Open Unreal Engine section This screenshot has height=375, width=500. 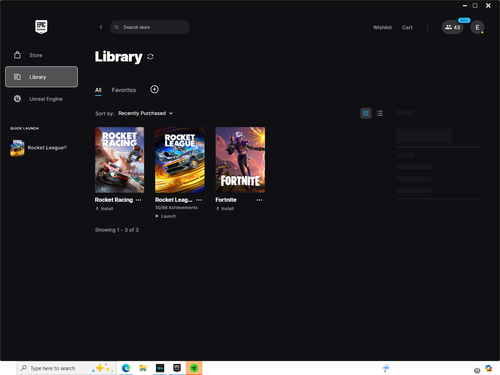coord(42,99)
